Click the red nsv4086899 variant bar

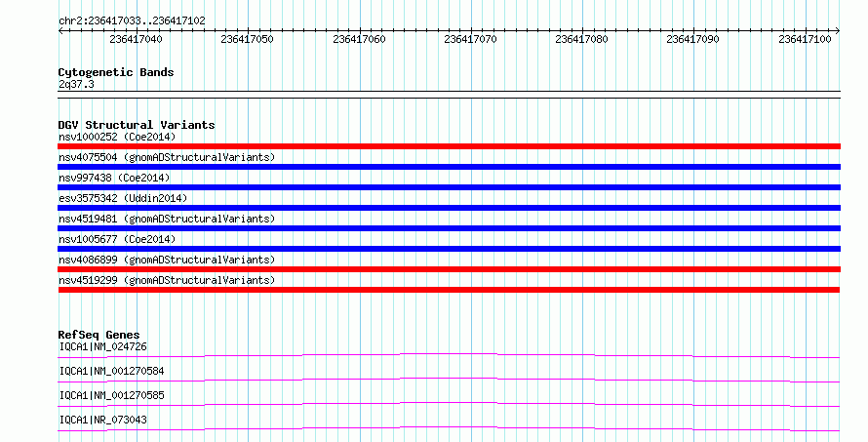449,269
